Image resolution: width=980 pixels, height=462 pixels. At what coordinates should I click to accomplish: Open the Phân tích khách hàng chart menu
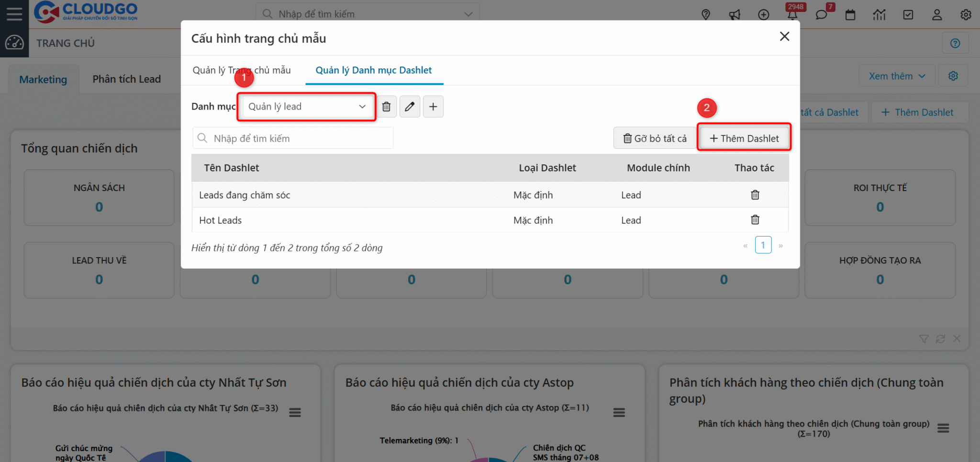pos(943,428)
